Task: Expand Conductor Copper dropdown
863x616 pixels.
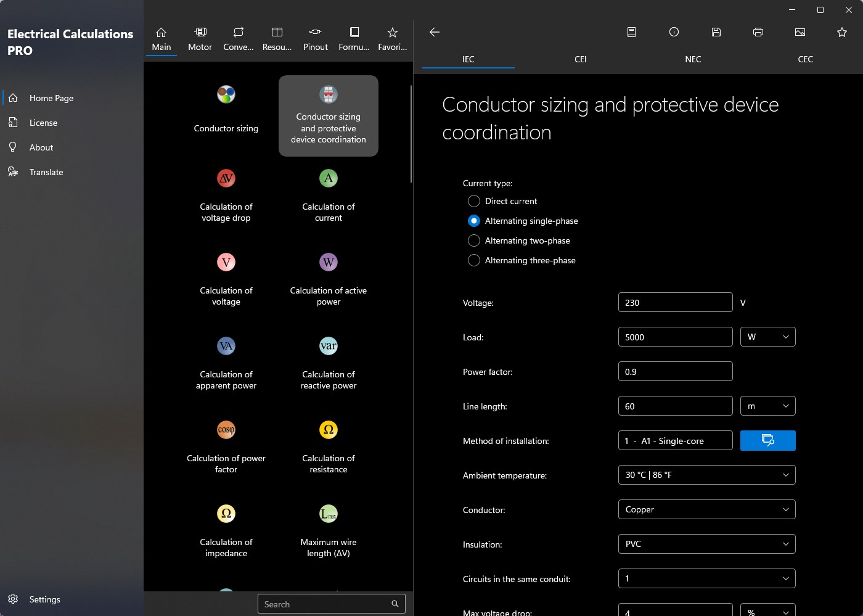Action: point(706,509)
